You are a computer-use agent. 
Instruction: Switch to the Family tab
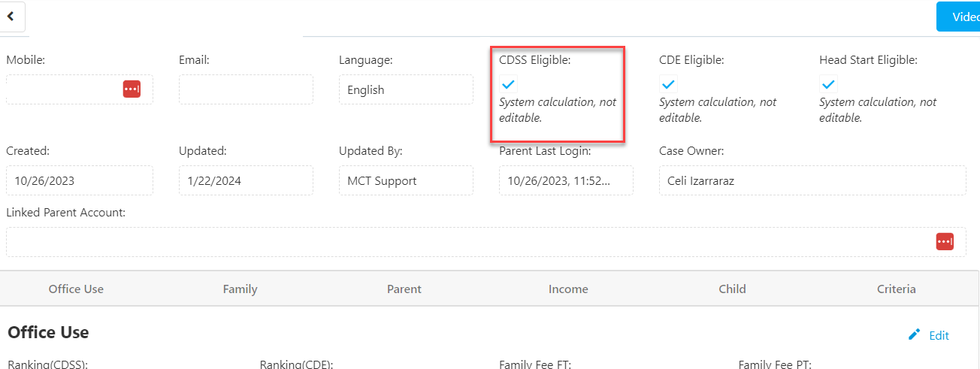(x=240, y=289)
